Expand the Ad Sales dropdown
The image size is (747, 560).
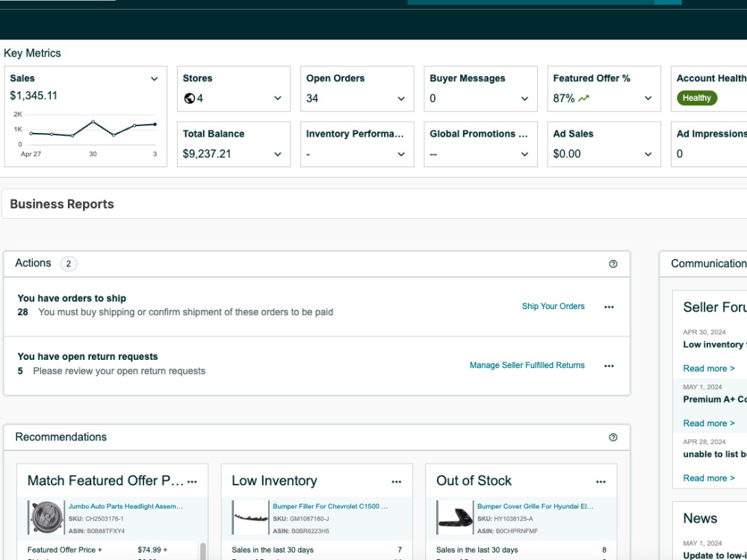pos(648,155)
